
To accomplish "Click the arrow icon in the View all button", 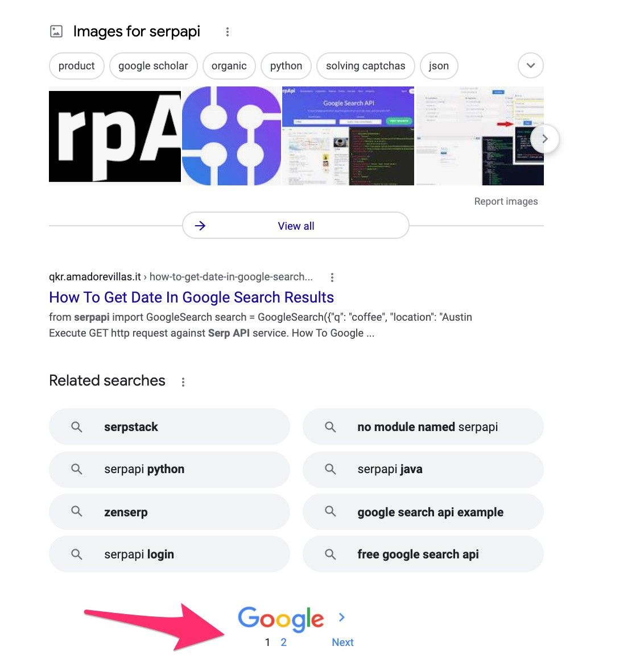I will (200, 226).
